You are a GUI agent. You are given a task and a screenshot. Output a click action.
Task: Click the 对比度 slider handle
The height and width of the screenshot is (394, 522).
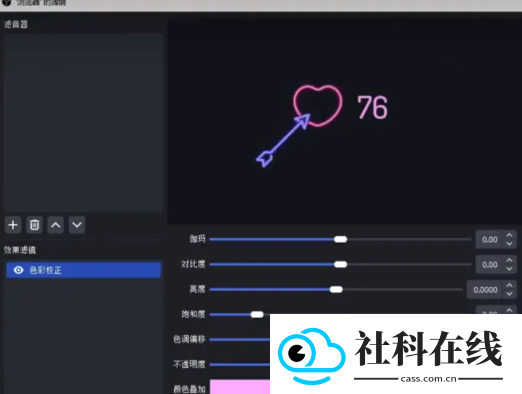tap(340, 264)
